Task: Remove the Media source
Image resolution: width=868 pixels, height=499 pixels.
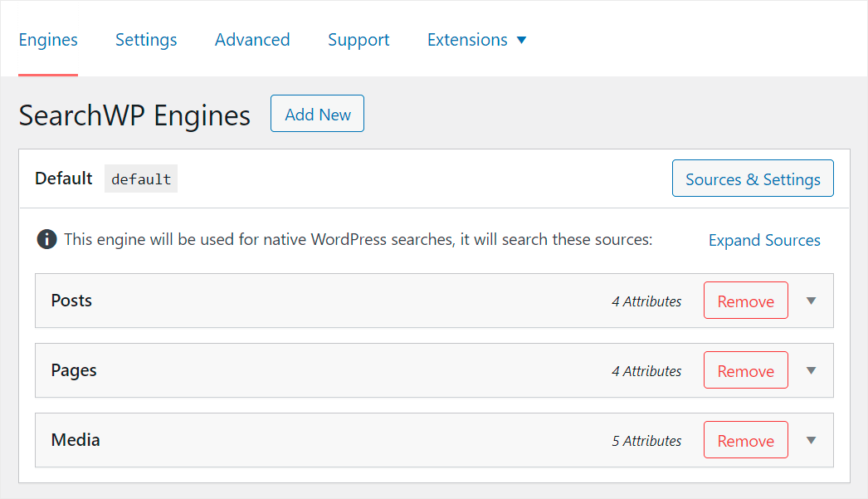Action: coord(745,440)
